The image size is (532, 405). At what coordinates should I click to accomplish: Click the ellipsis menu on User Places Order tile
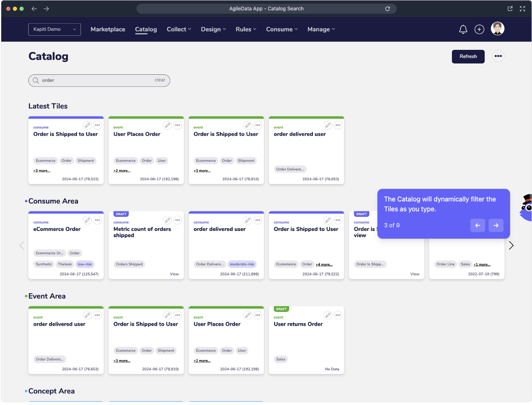[x=178, y=125]
